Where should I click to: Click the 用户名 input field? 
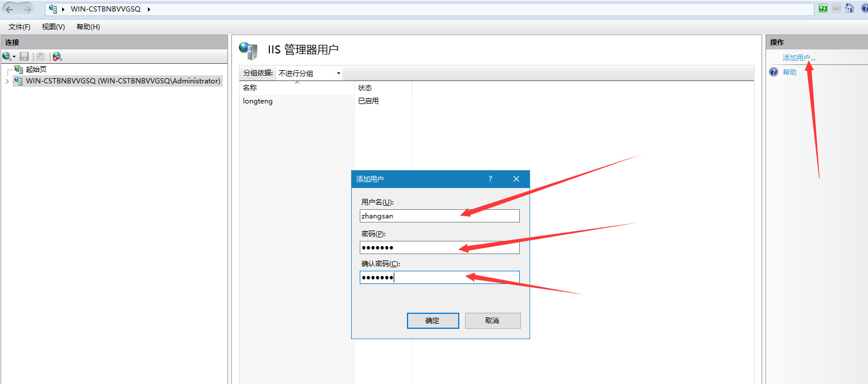(x=440, y=216)
